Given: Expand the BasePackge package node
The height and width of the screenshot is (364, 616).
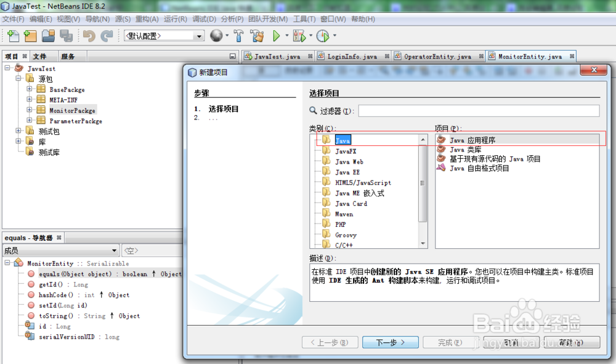Looking at the screenshot, I should point(29,89).
